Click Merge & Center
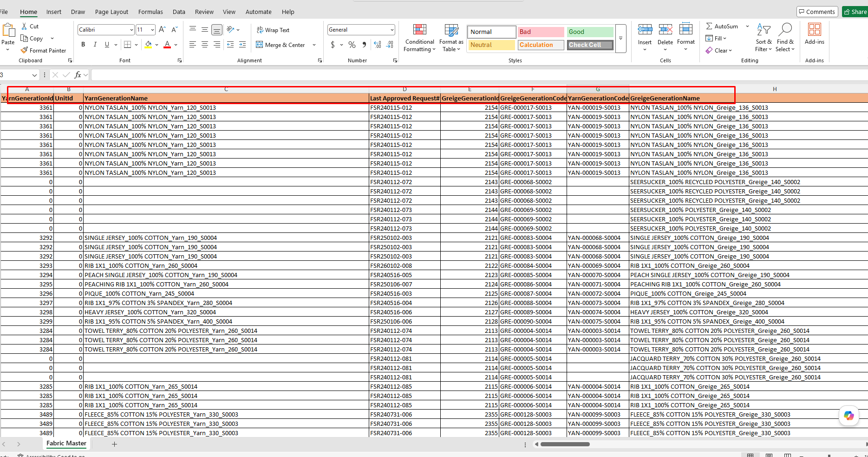The height and width of the screenshot is (457, 868). (x=281, y=45)
